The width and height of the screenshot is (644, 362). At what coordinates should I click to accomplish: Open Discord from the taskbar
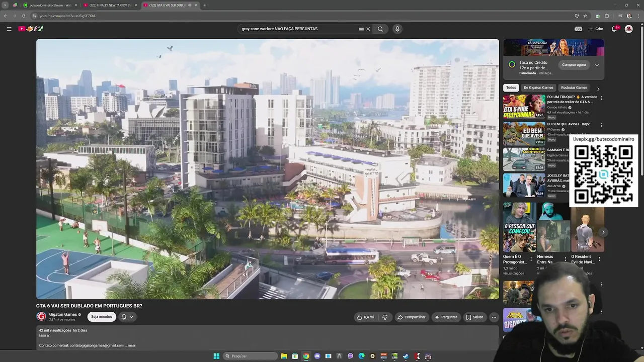click(317, 356)
